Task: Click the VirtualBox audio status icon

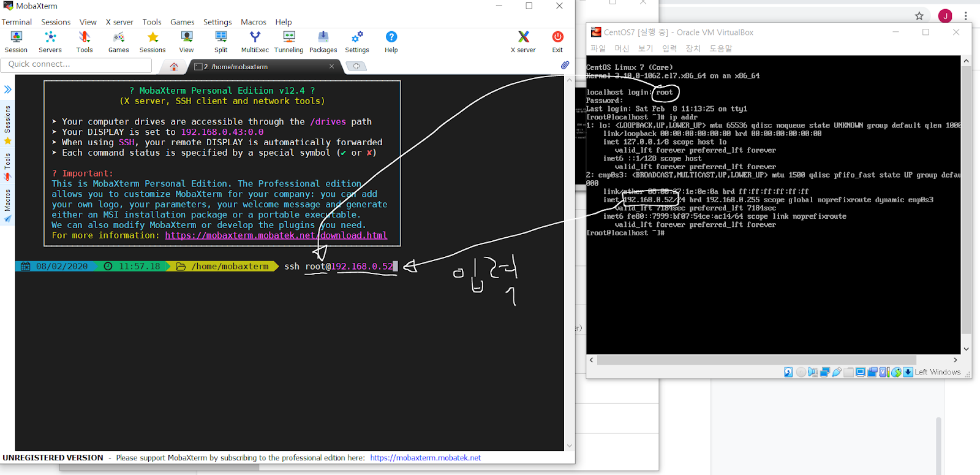Action: (x=813, y=372)
